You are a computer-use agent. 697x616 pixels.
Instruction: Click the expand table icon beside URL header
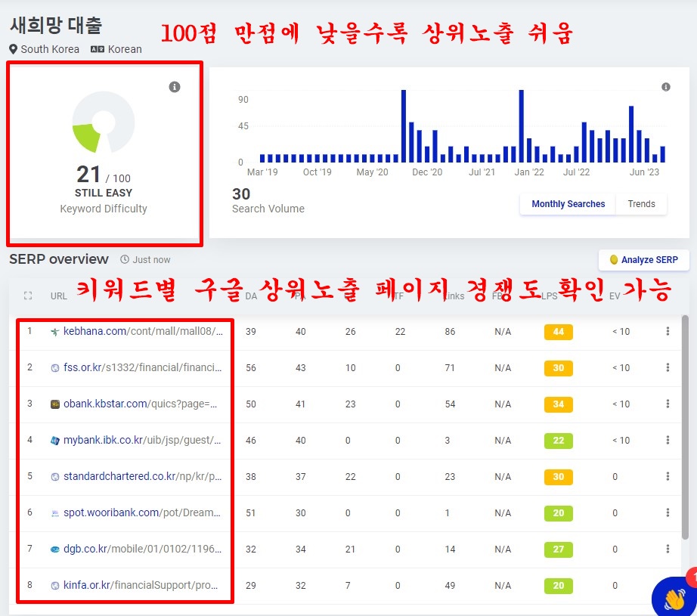click(x=28, y=296)
